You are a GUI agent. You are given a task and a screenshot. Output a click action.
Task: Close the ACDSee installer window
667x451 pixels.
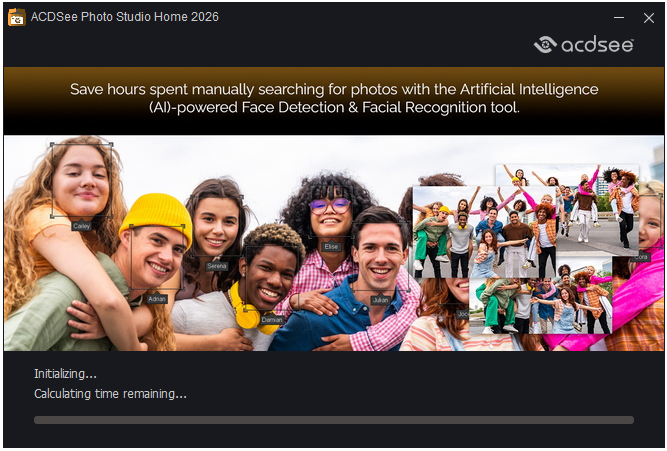649,18
